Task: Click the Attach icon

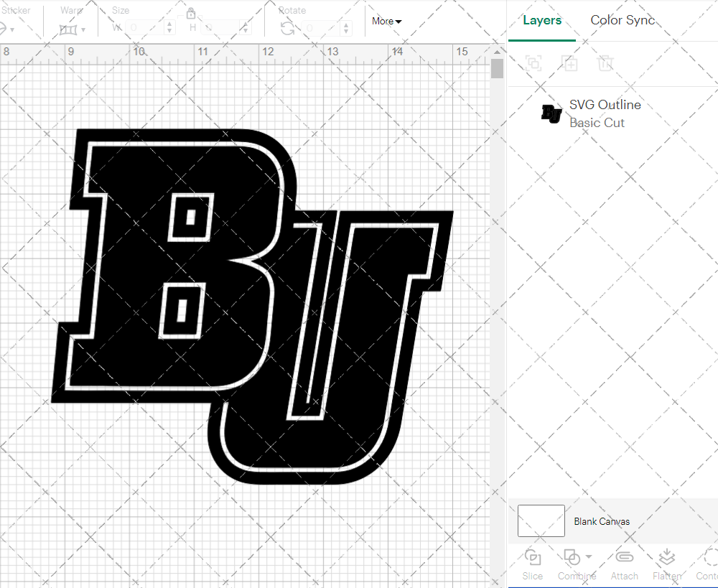Action: 624,559
